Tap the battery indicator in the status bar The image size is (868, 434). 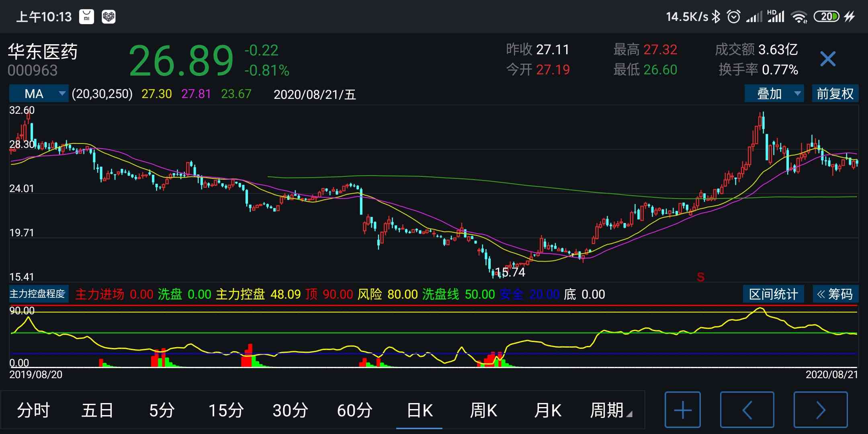coord(826,16)
